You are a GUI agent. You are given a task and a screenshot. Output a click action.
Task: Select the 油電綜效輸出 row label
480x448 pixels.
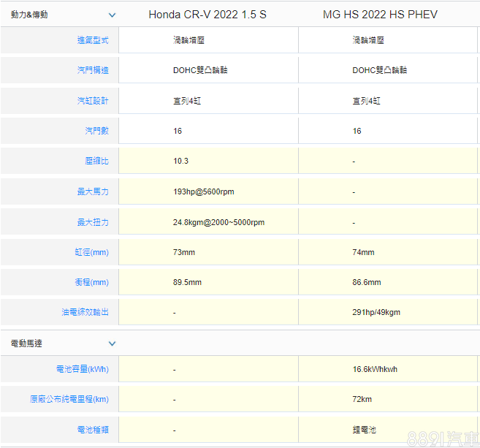(x=85, y=312)
